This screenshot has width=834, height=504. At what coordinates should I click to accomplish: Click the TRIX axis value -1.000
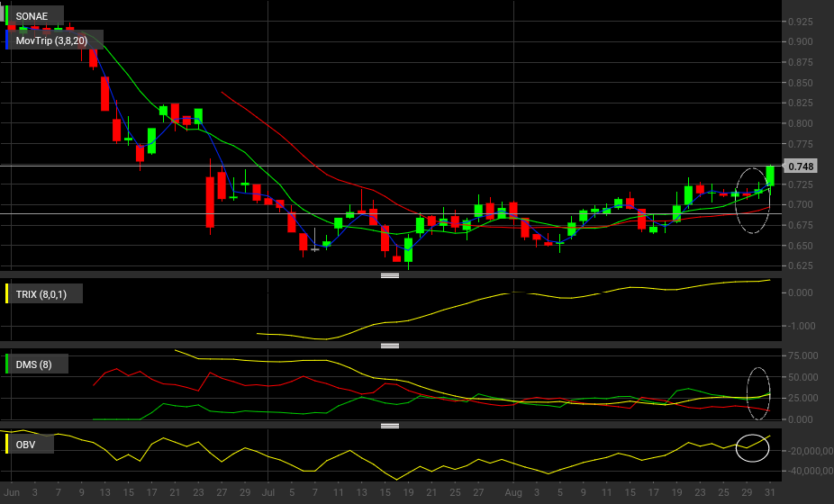[801, 326]
